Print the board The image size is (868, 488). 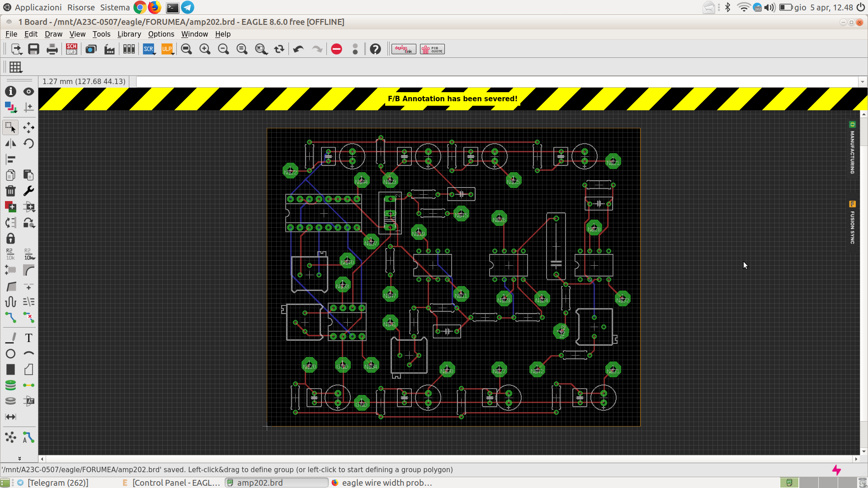pos(52,49)
